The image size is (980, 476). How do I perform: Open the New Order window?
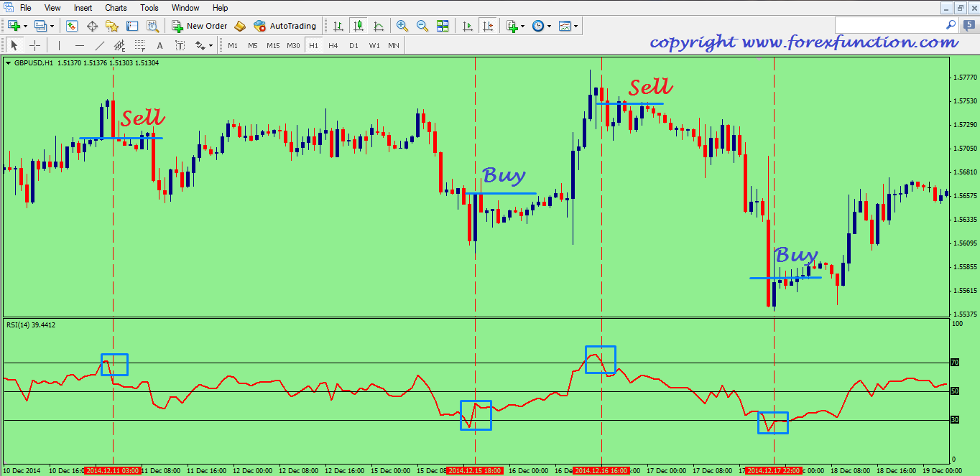coord(198,26)
